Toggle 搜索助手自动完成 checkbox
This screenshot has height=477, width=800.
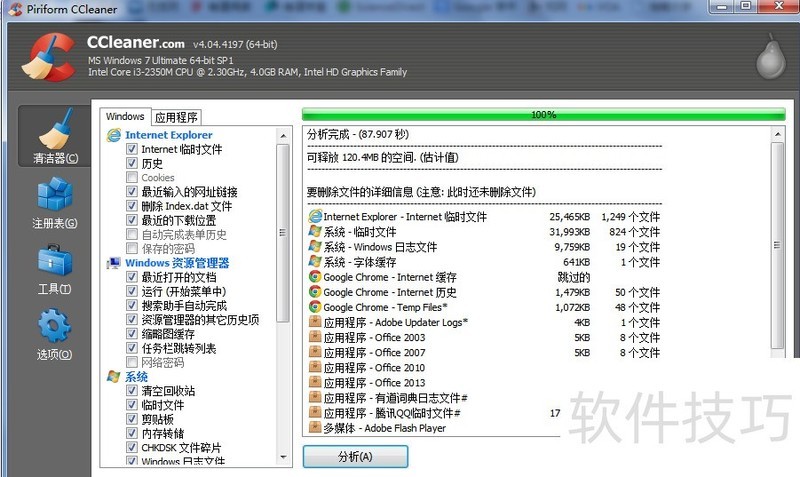click(132, 306)
